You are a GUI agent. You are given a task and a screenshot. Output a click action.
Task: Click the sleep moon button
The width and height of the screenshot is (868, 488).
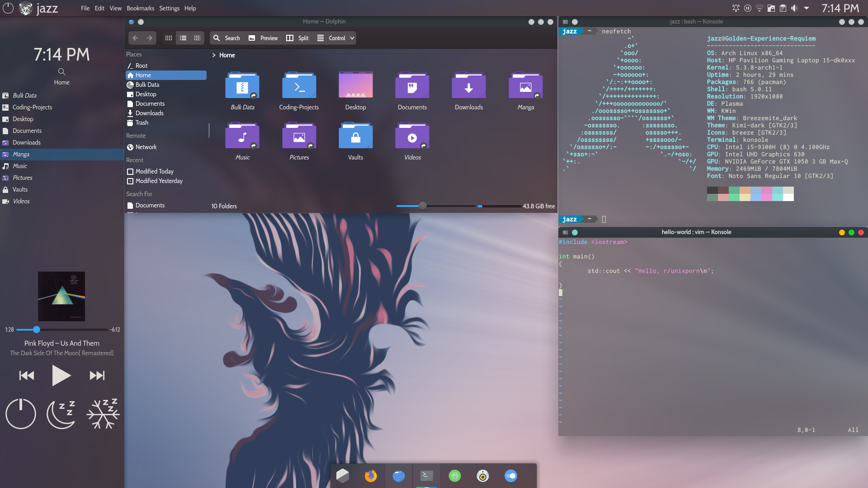(61, 414)
